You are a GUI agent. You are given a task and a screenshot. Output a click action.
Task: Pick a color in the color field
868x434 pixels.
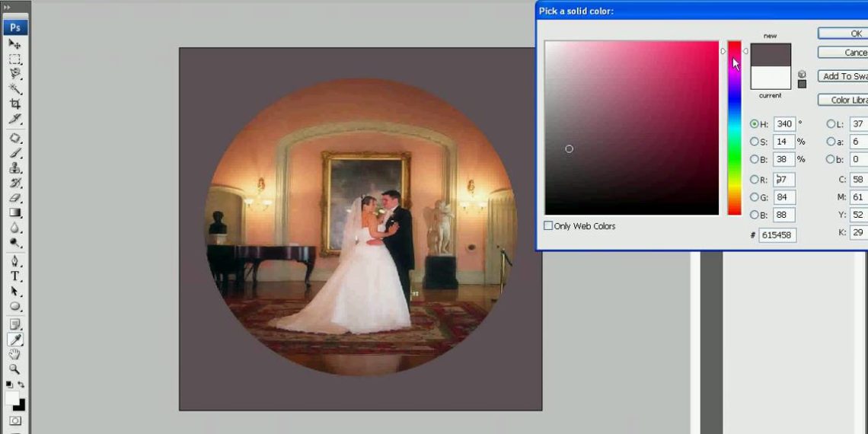tap(632, 128)
